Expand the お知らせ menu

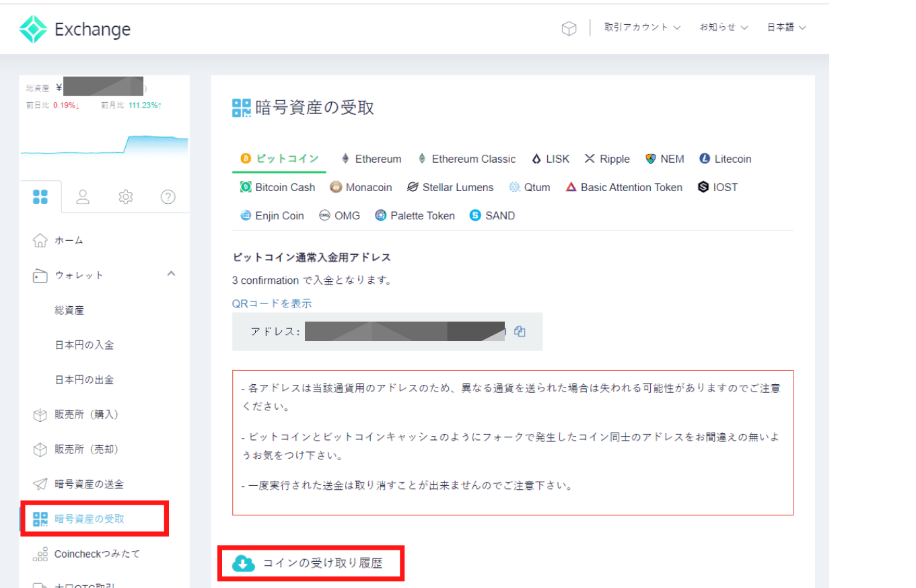(x=724, y=28)
